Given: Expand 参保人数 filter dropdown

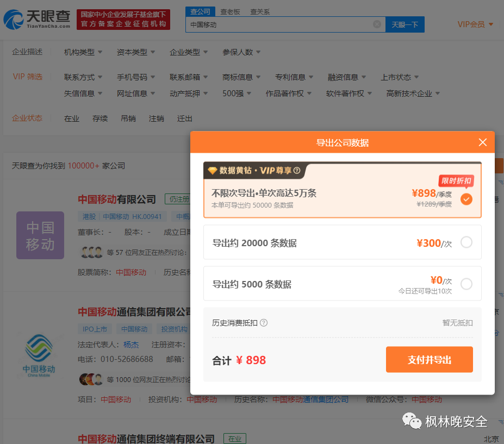Looking at the screenshot, I should pos(241,52).
